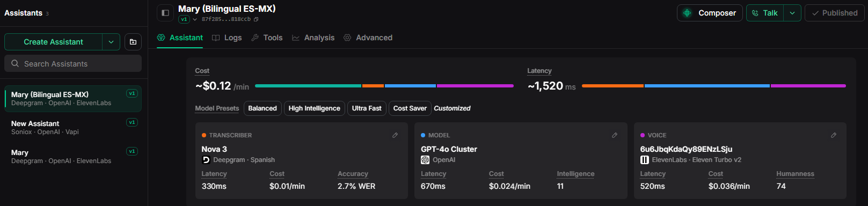Click the green segment of cost bar
The width and height of the screenshot is (868, 206).
click(308, 86)
